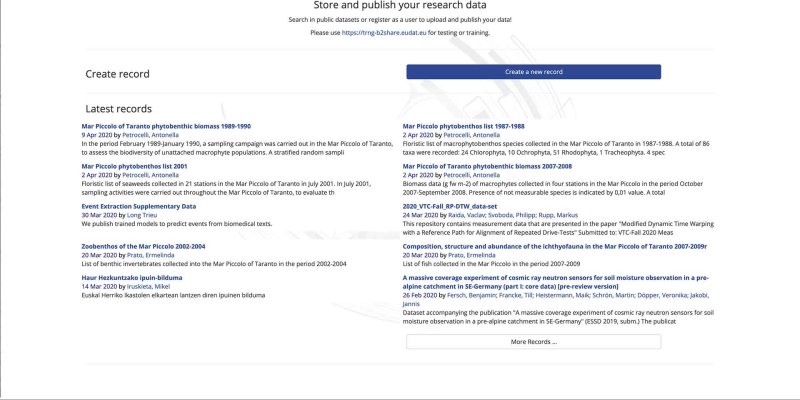Open record Mar Piccolo of Taranto phytobenthic biomass 1989-1990
800x400 pixels.
[166, 126]
